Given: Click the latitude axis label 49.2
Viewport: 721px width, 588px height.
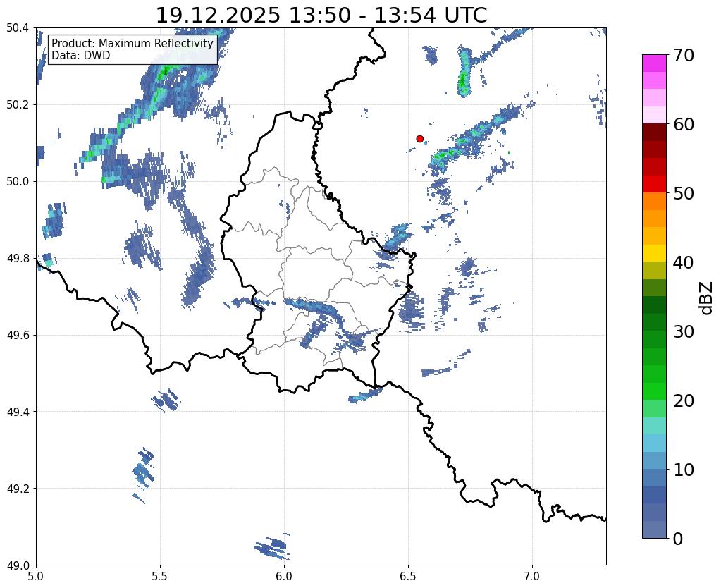Looking at the screenshot, I should click(x=18, y=489).
